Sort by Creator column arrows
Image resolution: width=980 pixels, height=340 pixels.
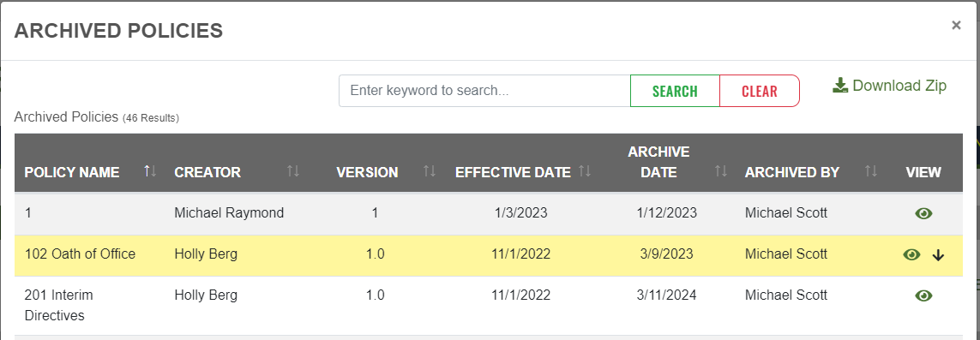(293, 171)
